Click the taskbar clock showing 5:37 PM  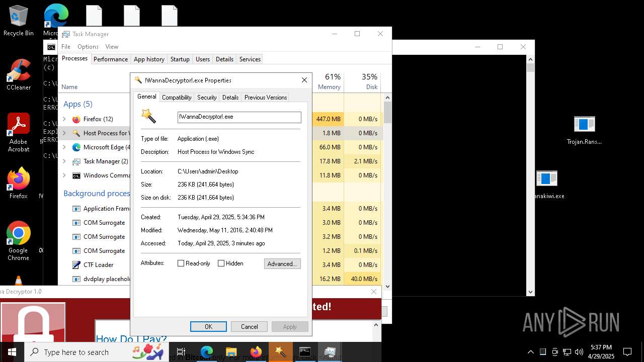click(x=601, y=352)
